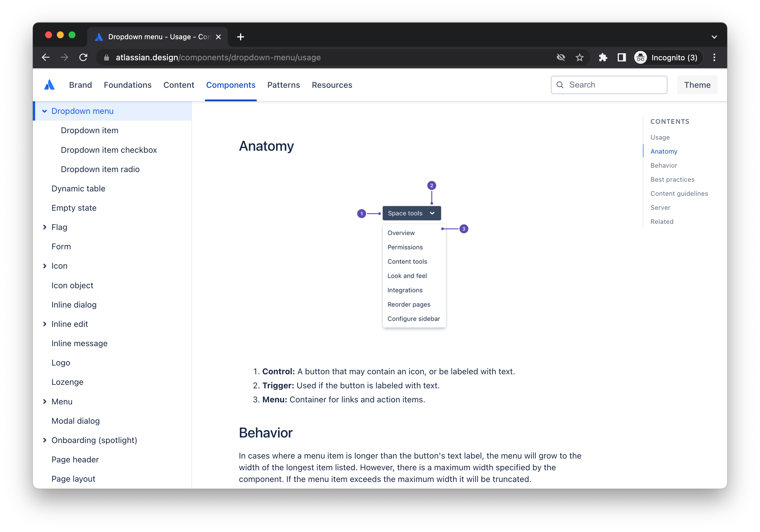Expand the Flag sidebar item
The width and height of the screenshot is (760, 532).
[45, 227]
